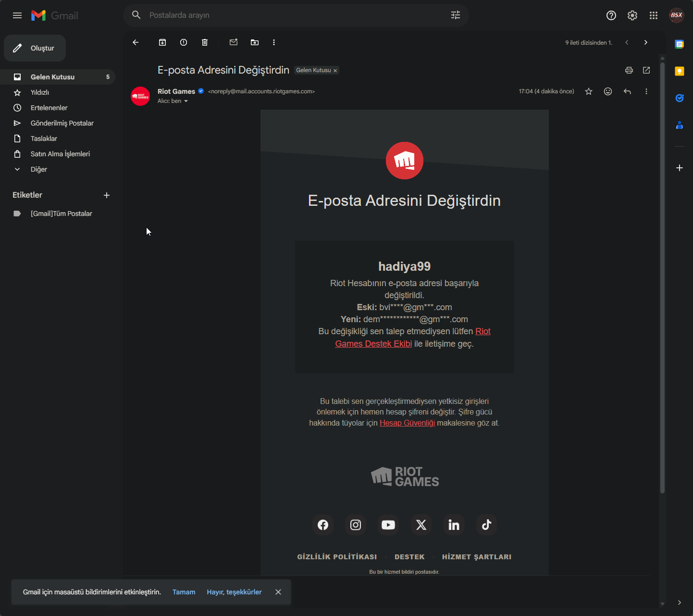Open Gelen Kutusu inbox folder

click(x=58, y=77)
